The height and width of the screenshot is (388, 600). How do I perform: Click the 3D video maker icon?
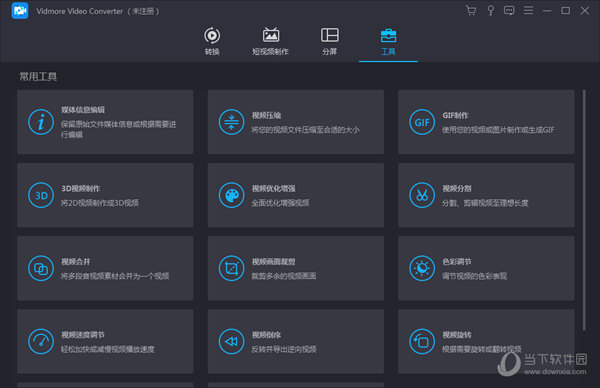(41, 195)
